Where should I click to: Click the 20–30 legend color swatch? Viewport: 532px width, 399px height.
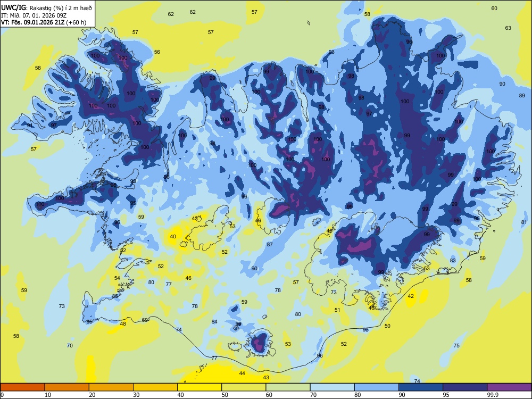pos(111,387)
